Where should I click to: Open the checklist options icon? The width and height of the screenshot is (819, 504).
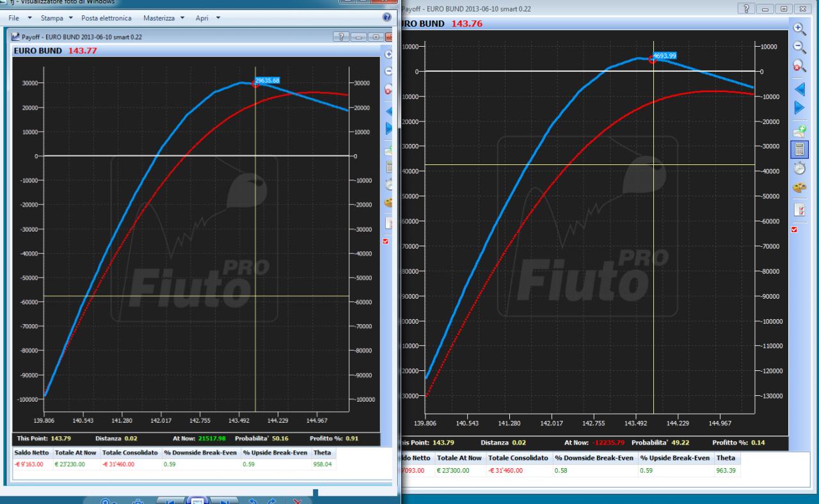pos(799,210)
